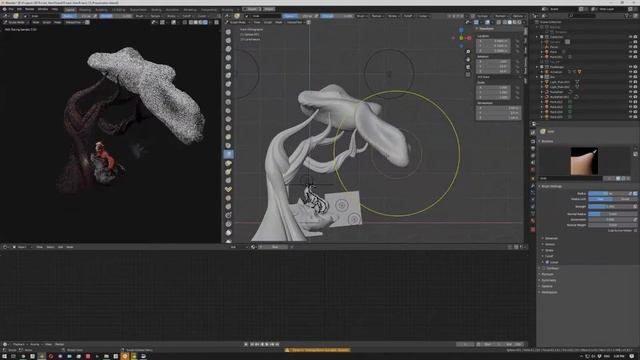Open the Windows Start menu
The width and height of the screenshot is (640, 360).
(x=4, y=356)
